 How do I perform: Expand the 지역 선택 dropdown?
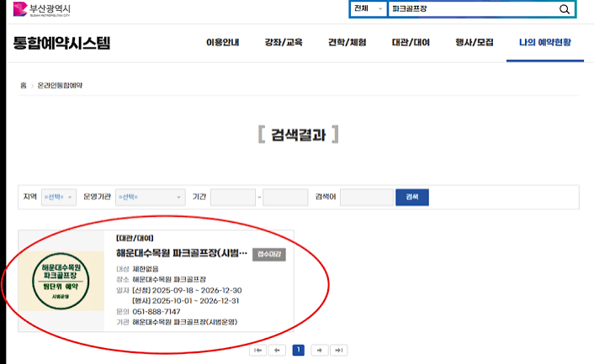(x=59, y=198)
